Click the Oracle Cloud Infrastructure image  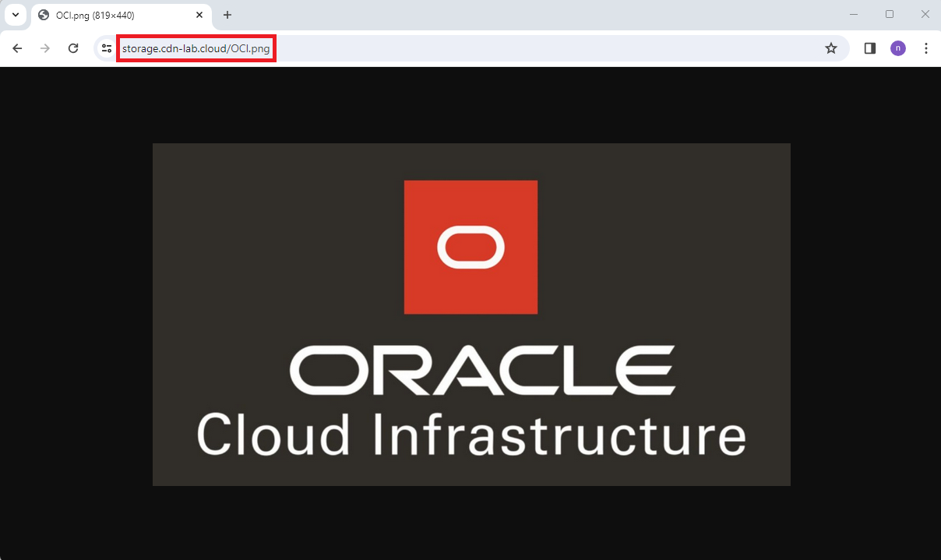[471, 314]
